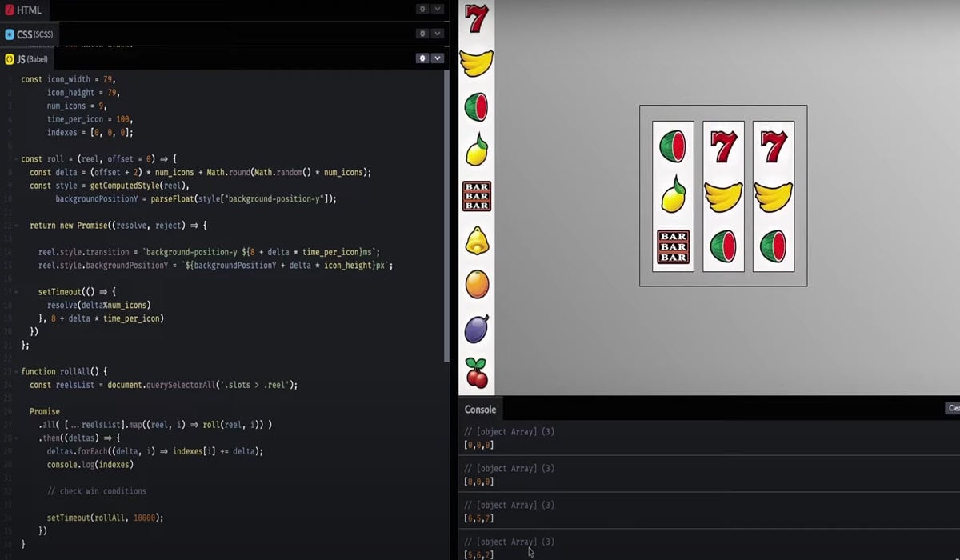Click the watermelon in the sprite strip
Viewport: 960px width, 560px height.
pyautogui.click(x=476, y=106)
